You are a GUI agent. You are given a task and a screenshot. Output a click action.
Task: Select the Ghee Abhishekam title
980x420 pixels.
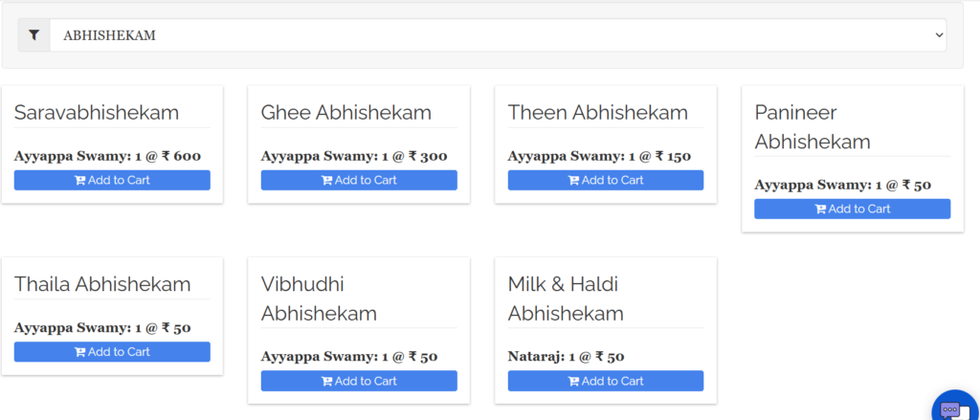pyautogui.click(x=346, y=113)
